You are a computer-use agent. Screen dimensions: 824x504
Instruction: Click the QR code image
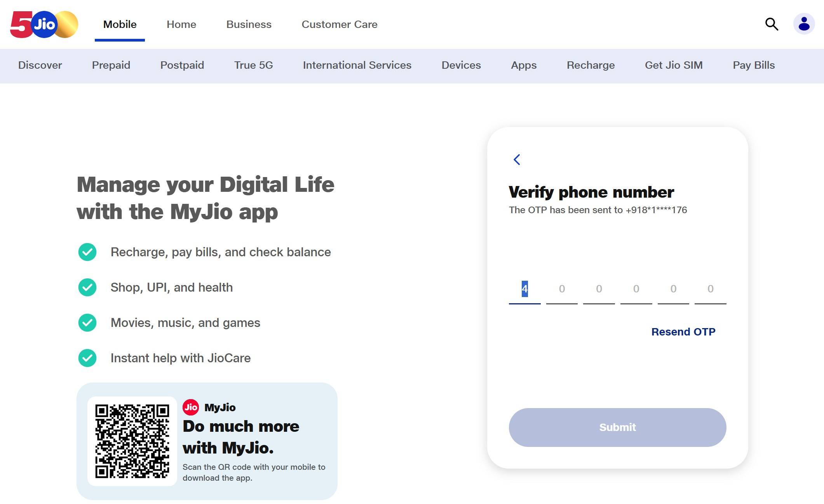tap(132, 441)
